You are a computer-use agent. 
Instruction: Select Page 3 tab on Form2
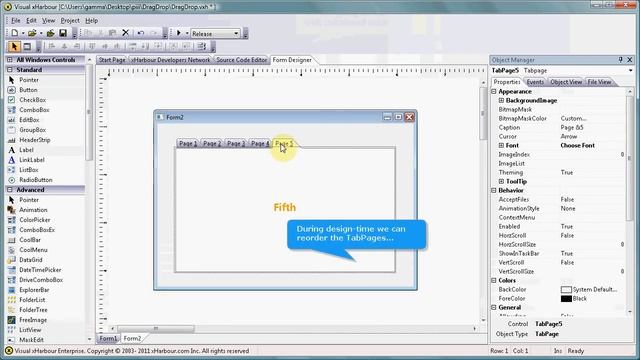[x=236, y=143]
